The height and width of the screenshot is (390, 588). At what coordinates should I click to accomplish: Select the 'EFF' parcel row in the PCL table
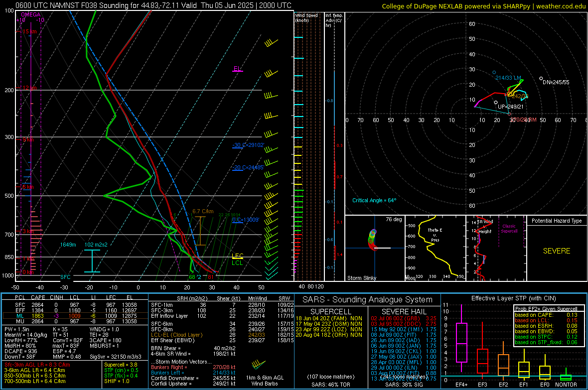click(x=75, y=310)
